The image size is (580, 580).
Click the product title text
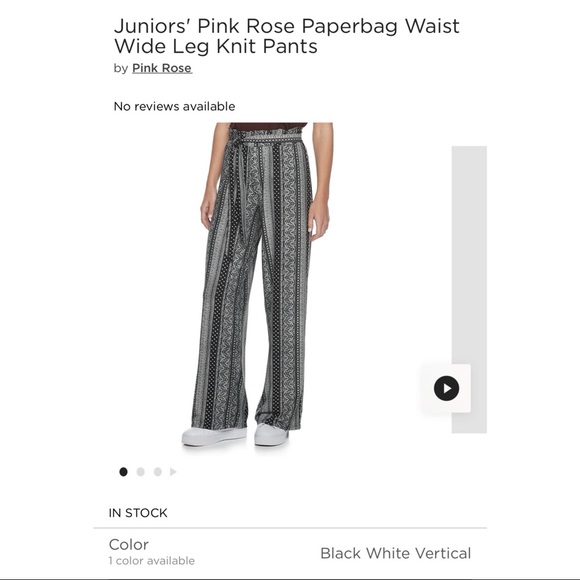287,36
